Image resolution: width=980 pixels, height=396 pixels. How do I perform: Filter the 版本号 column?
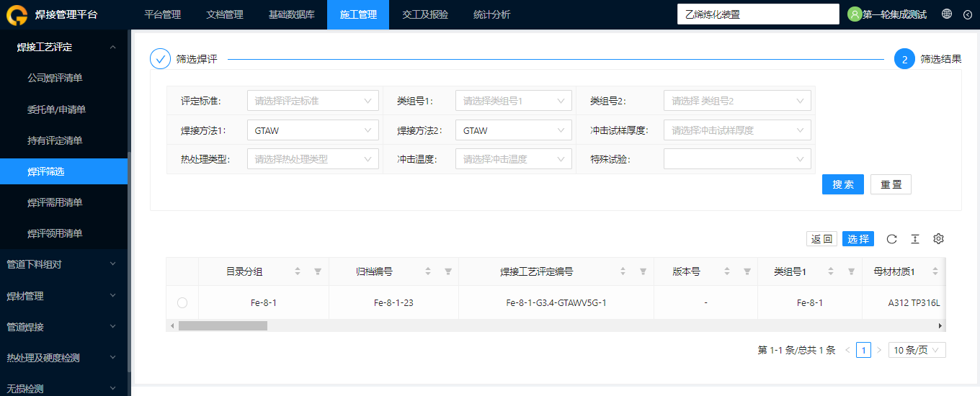[x=747, y=271]
